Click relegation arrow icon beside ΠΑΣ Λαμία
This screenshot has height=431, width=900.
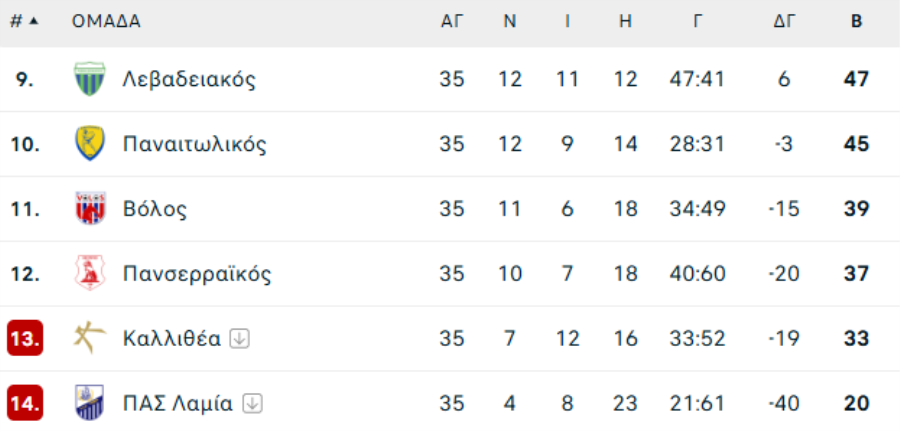pos(252,403)
